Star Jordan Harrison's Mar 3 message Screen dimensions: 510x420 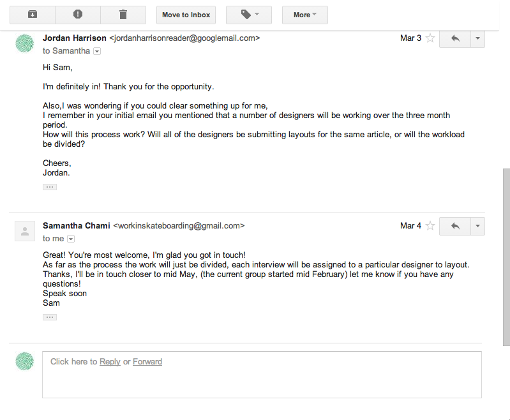[430, 38]
